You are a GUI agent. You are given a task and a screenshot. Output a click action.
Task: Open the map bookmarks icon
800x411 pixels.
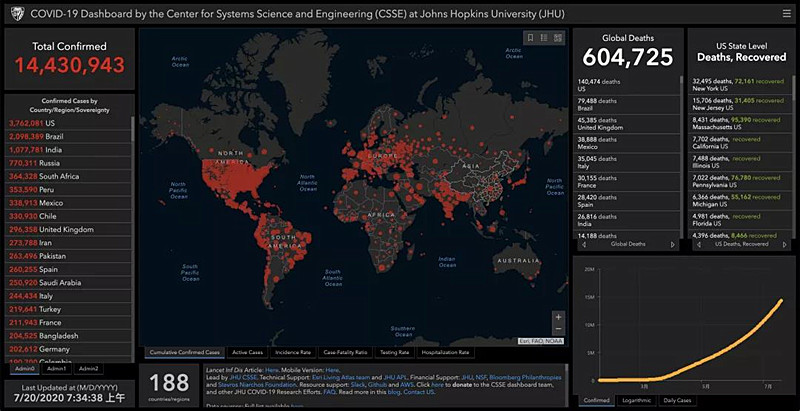click(531, 38)
